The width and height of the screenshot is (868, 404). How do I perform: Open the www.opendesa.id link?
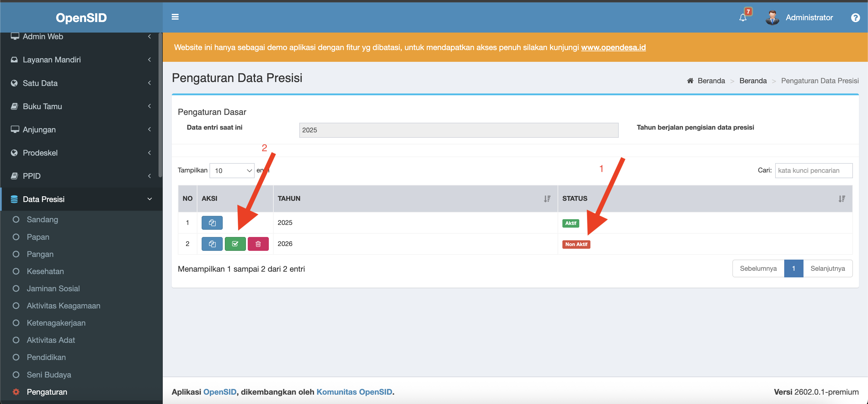click(613, 47)
